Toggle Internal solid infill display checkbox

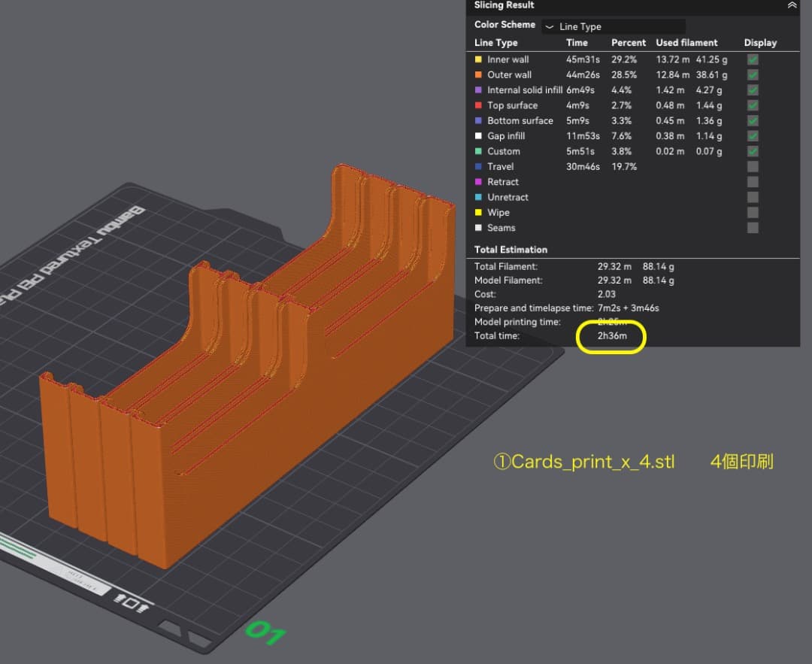[753, 90]
